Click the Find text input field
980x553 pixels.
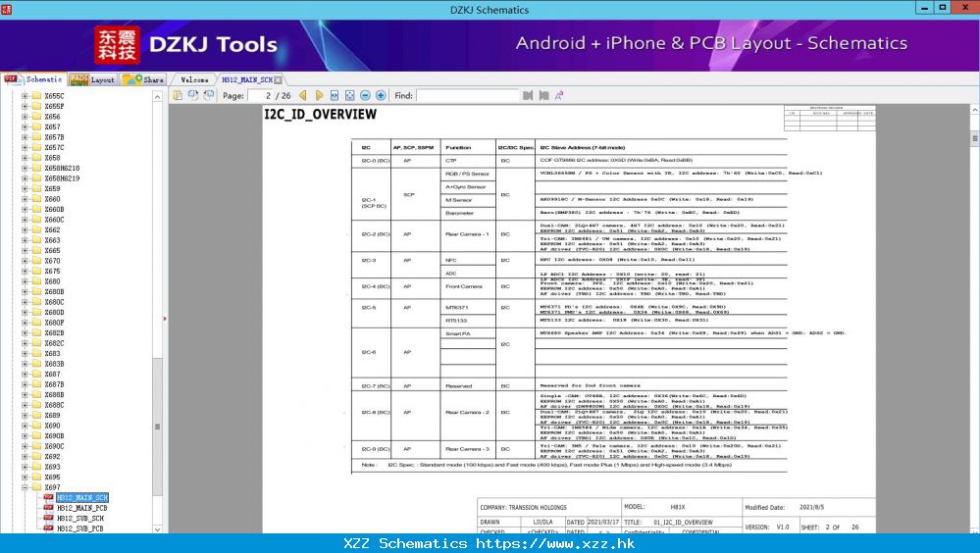coord(468,96)
